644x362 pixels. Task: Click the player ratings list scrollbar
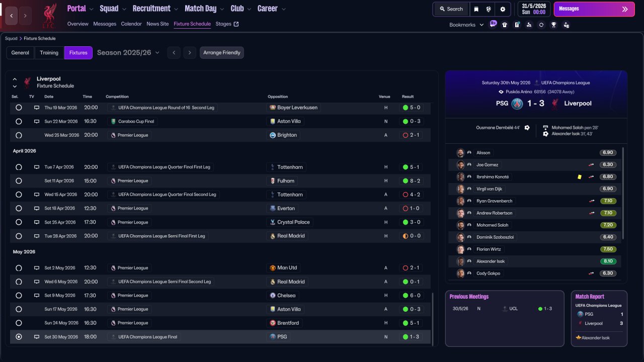[x=623, y=193]
